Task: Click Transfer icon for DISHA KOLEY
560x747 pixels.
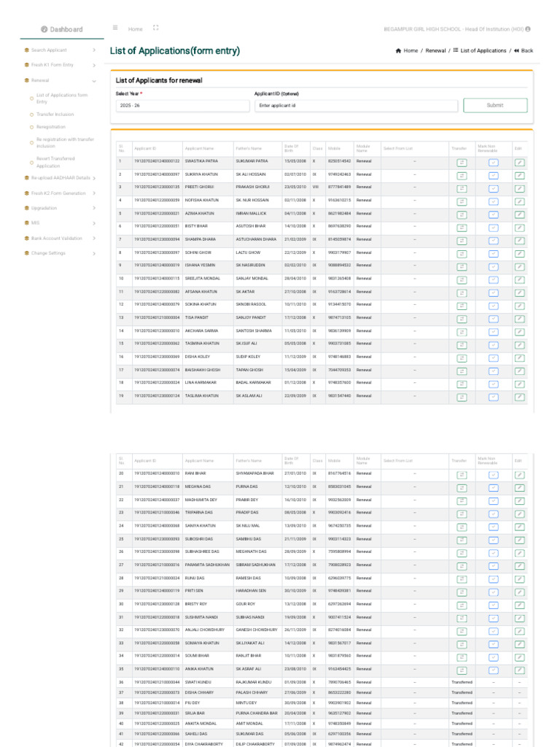Action: coord(462,357)
